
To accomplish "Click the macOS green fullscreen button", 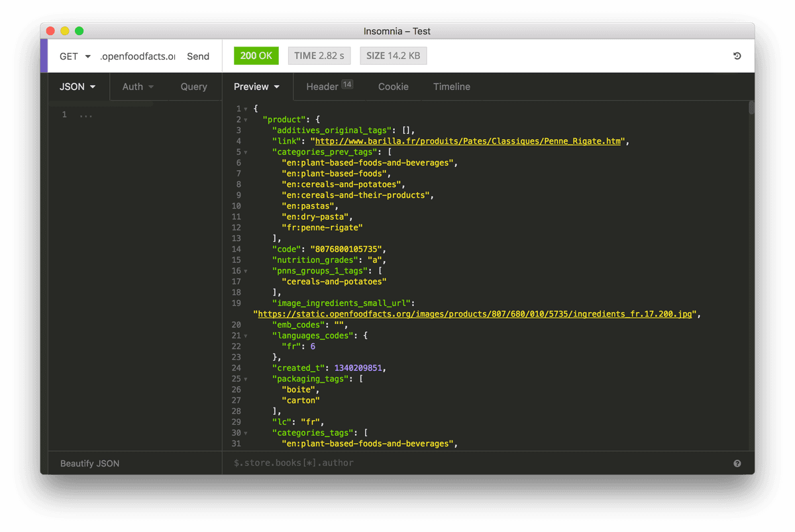I will click(x=79, y=31).
